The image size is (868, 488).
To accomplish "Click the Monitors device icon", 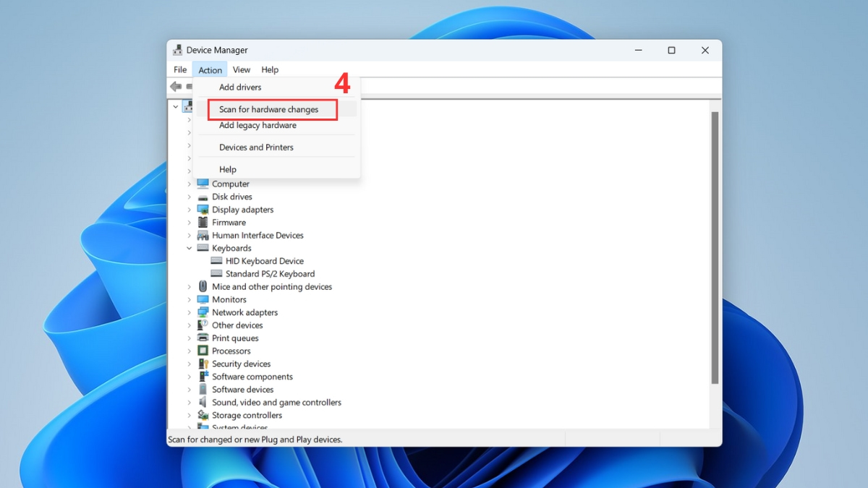I will tap(203, 299).
